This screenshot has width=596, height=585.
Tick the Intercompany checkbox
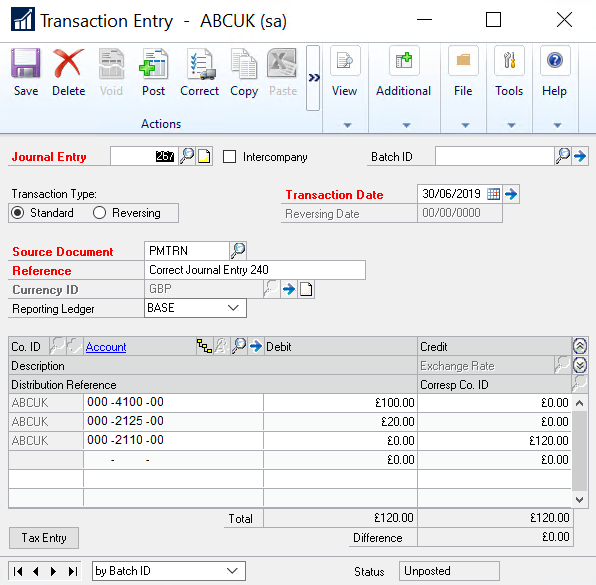pos(229,157)
